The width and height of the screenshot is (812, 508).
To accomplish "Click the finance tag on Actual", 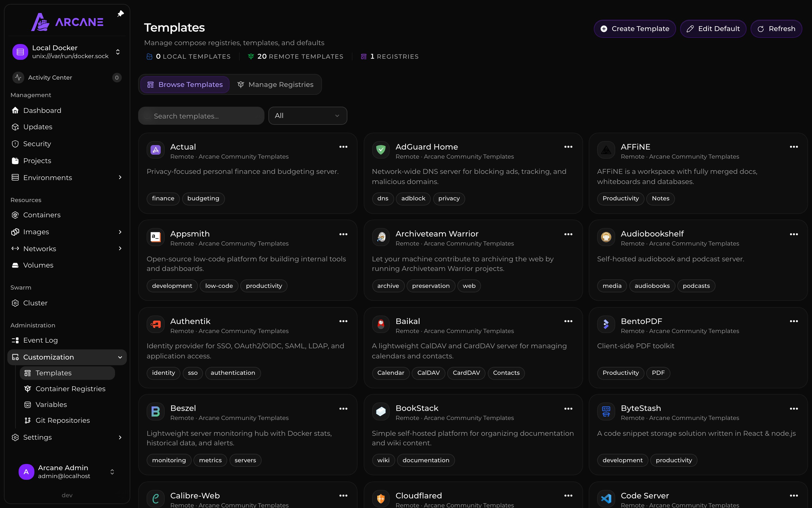I will (163, 199).
